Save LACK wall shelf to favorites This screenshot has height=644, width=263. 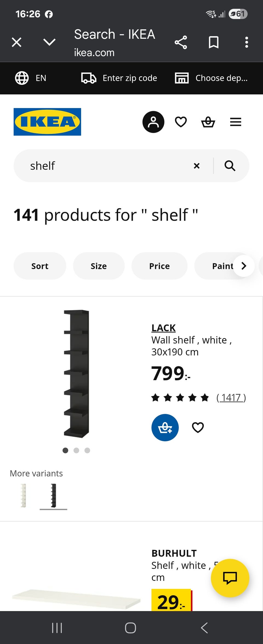(x=198, y=428)
